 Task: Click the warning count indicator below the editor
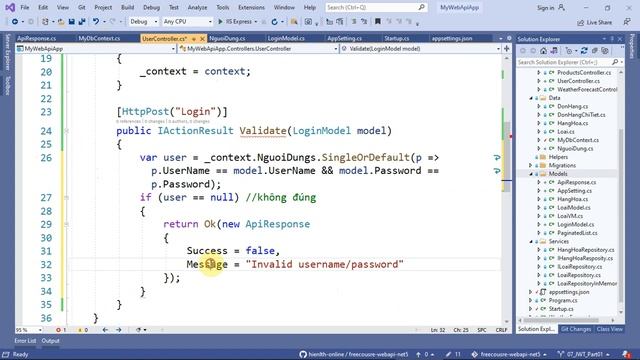(x=83, y=330)
